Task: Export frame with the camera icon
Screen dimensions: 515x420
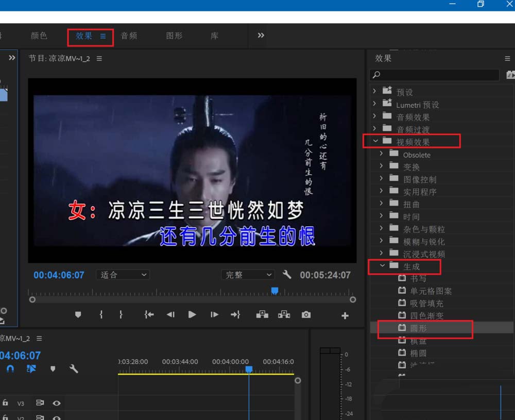Action: pyautogui.click(x=306, y=314)
